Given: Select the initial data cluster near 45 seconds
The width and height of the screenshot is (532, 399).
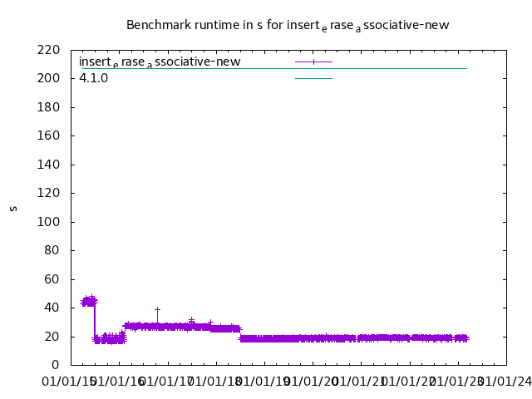Looking at the screenshot, I should 88,301.
